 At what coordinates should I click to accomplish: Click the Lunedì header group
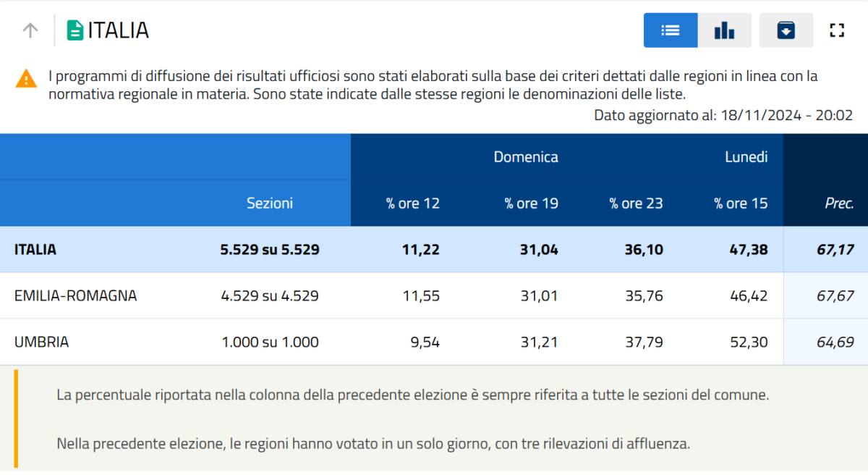tap(746, 157)
